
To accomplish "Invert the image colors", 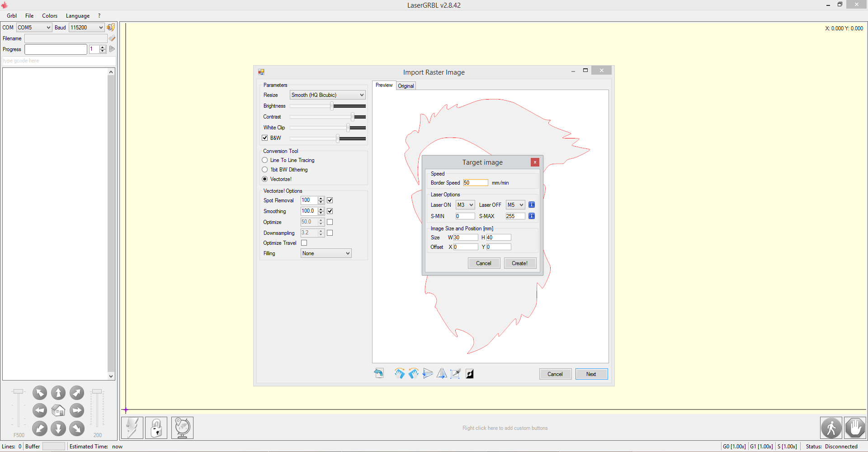I will point(470,374).
